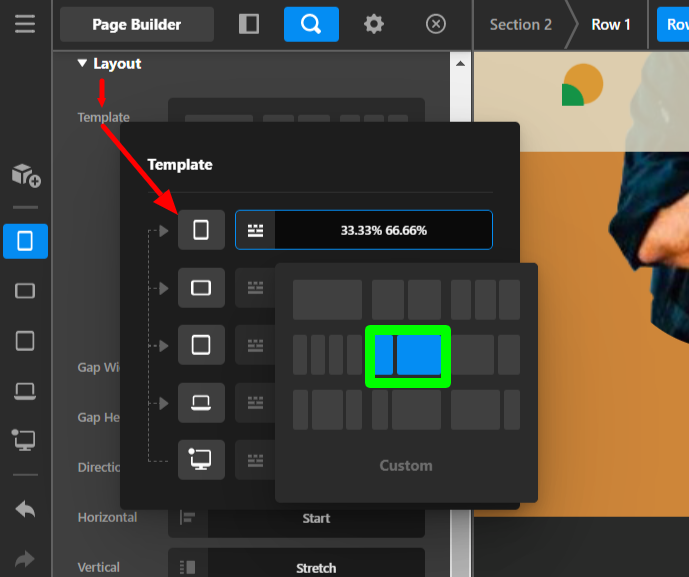Viewport: 689px width, 577px height.
Task: Click the inspector search magnifier icon
Action: (311, 24)
